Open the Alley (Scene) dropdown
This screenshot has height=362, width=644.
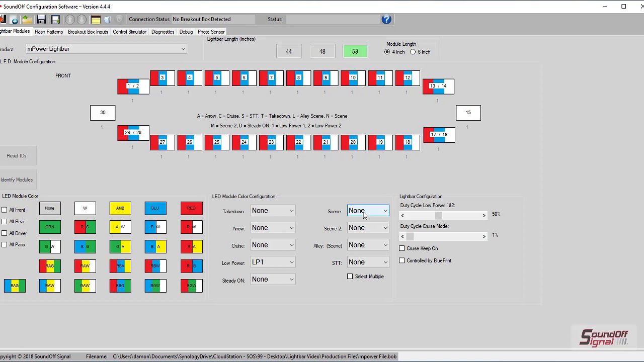point(368,245)
